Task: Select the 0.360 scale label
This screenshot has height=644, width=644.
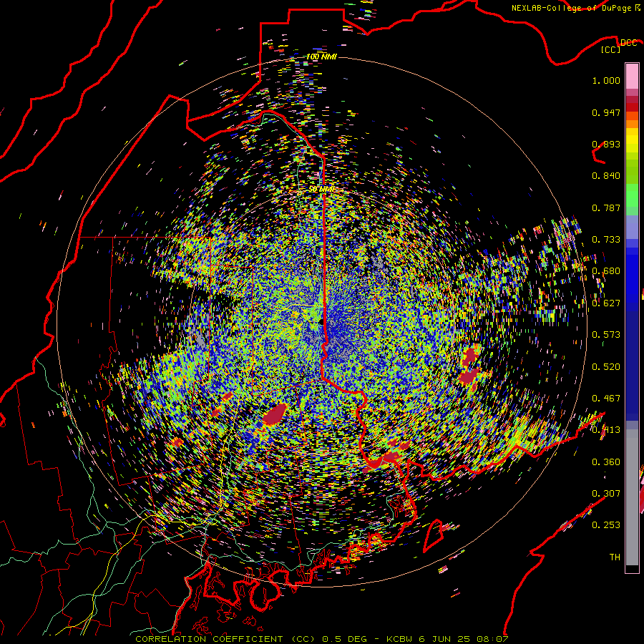Action: [606, 462]
